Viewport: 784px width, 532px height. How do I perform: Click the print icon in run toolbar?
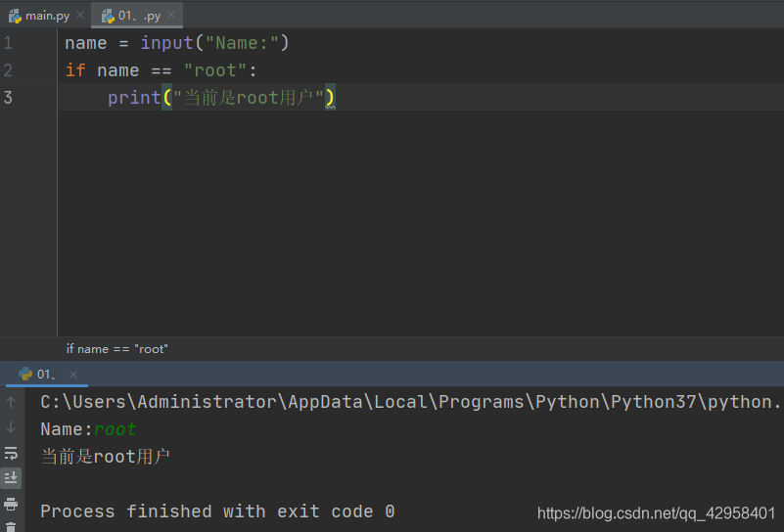11,504
